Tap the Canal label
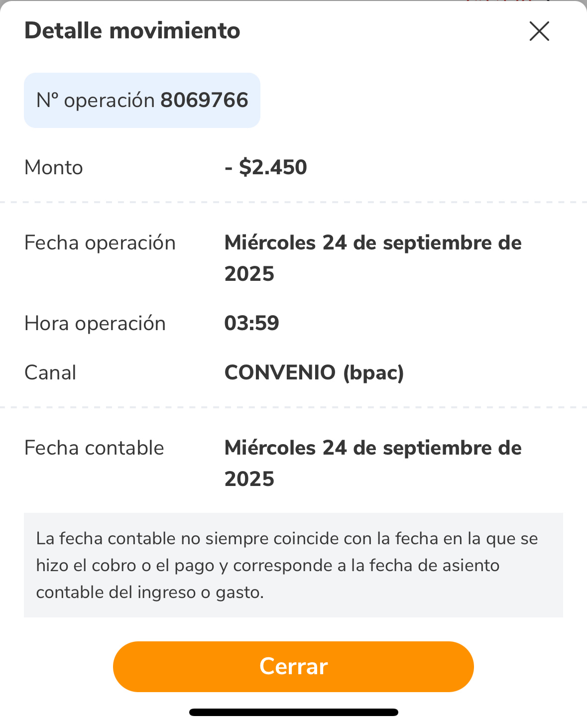587x728 pixels. pos(50,373)
